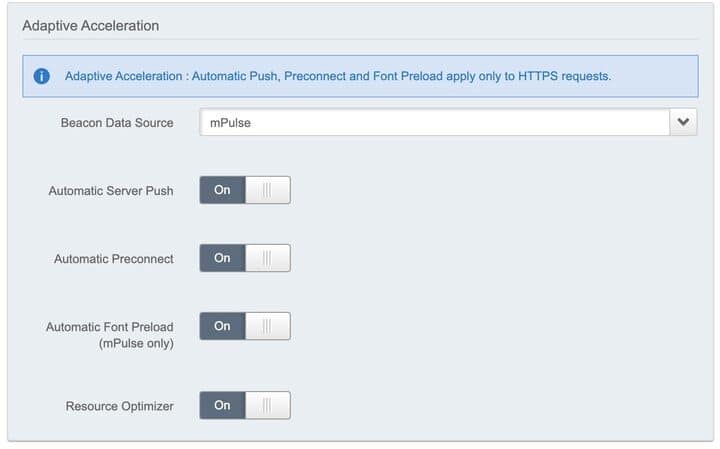Click the grip handle on Font Preload switch
This screenshot has height=449, width=720.
pyautogui.click(x=267, y=326)
